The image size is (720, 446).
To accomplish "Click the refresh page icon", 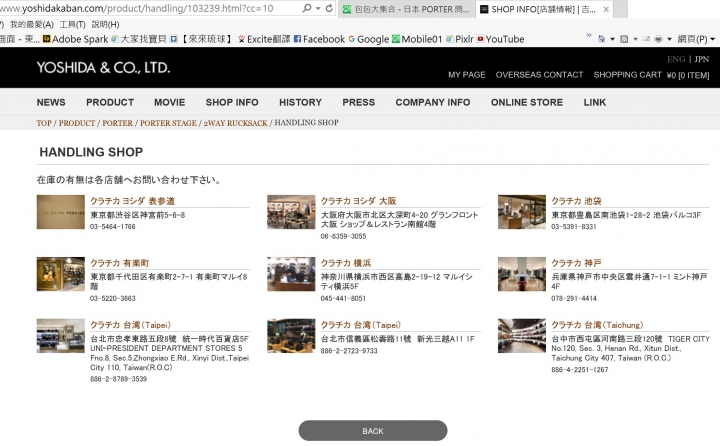I will tap(329, 8).
